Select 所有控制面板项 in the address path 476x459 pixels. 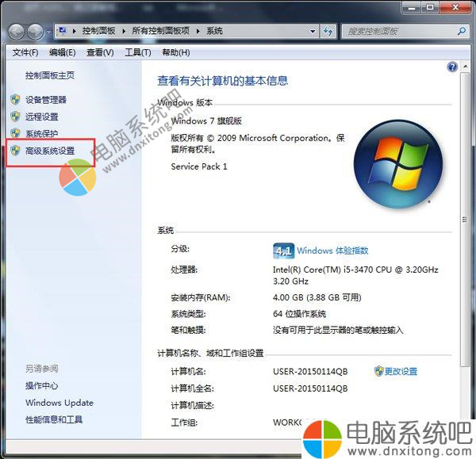[160, 31]
